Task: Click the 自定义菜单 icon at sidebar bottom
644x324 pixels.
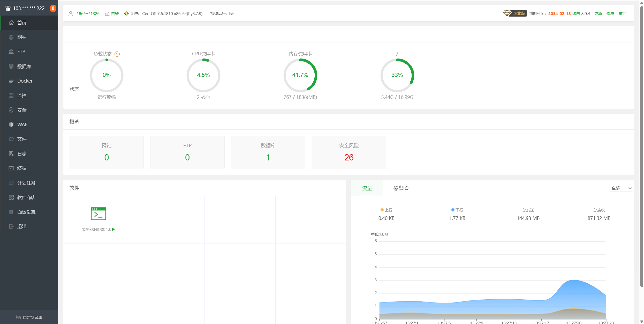Action: (x=18, y=317)
